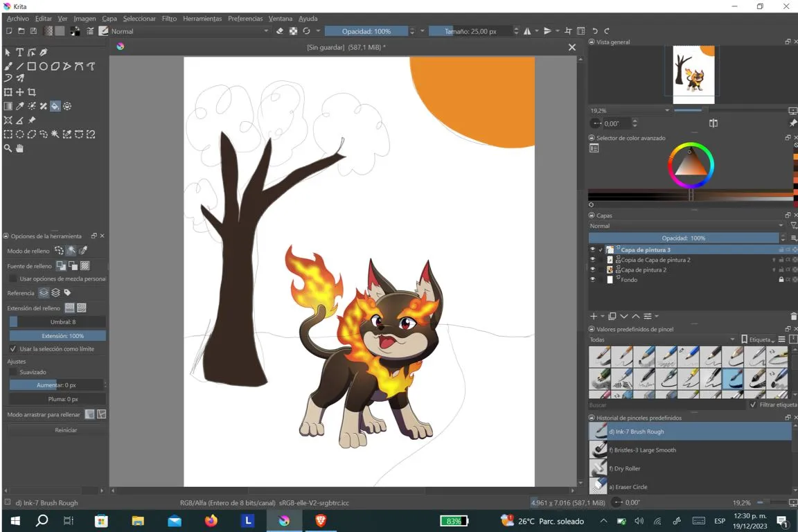Enable the Suavizado checkbox
This screenshot has height=532, width=798.
point(13,372)
